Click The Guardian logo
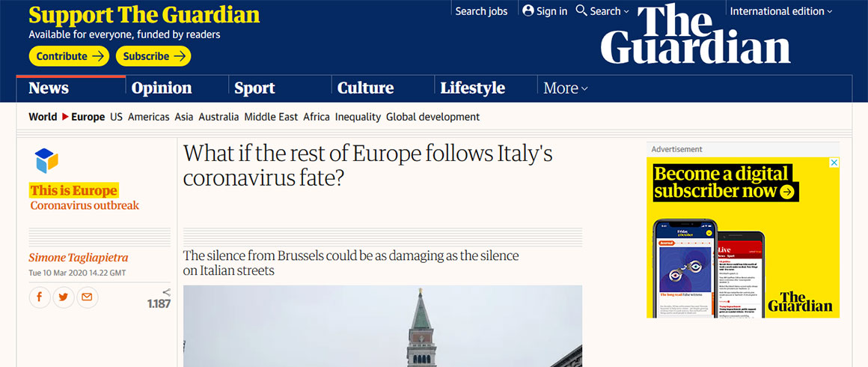Viewport: 868px width, 367px height. pos(695,35)
